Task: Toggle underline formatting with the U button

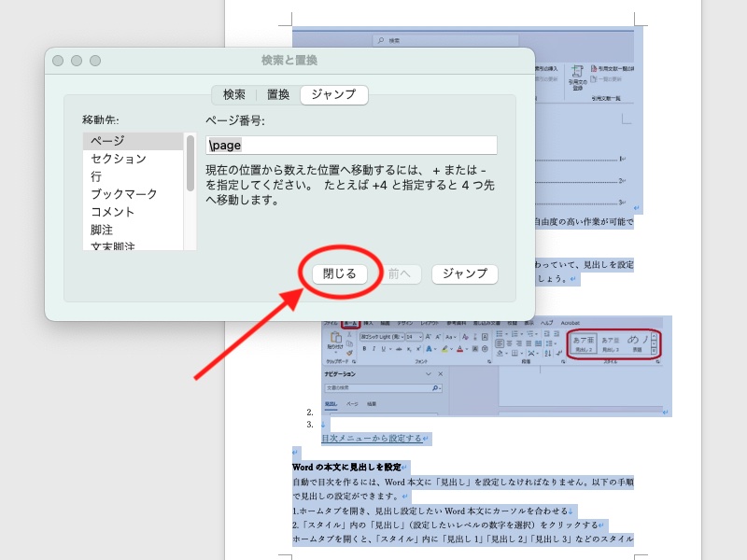Action: click(x=384, y=347)
